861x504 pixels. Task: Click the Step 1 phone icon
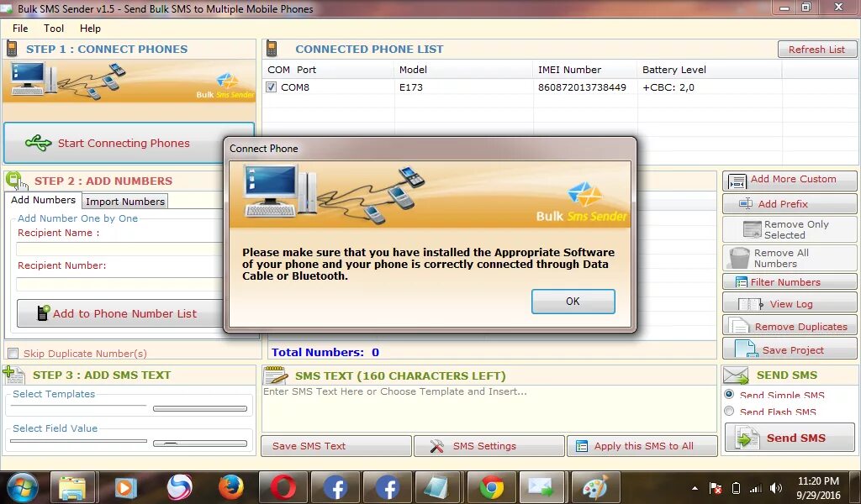[x=12, y=49]
